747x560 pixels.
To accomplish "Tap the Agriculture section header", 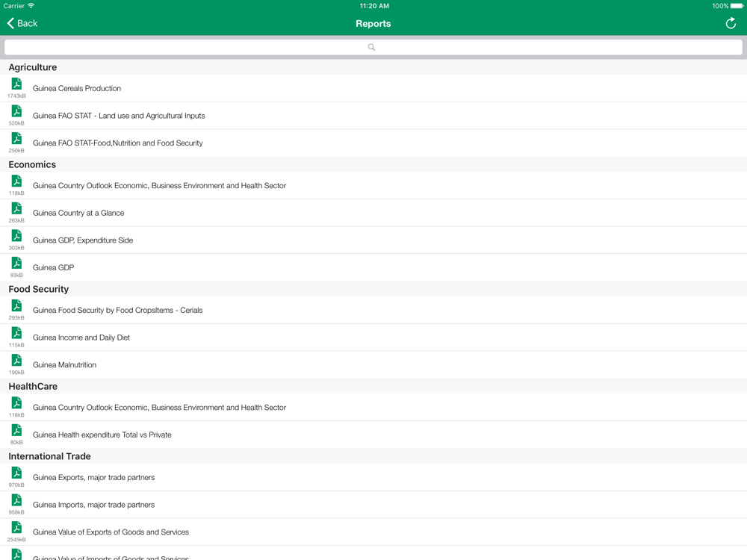I will click(32, 67).
